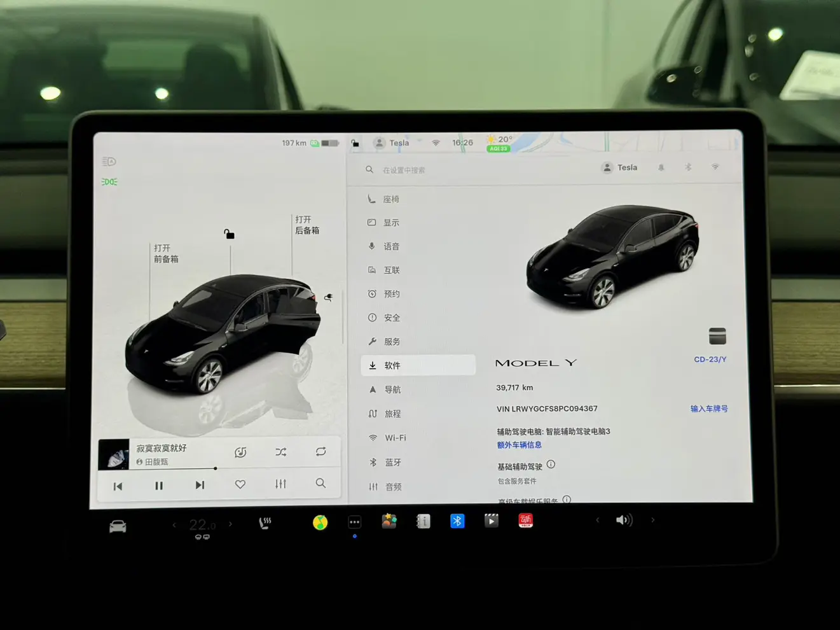Increase temperature with right arrow
Image resolution: width=840 pixels, height=630 pixels.
pos(230,524)
